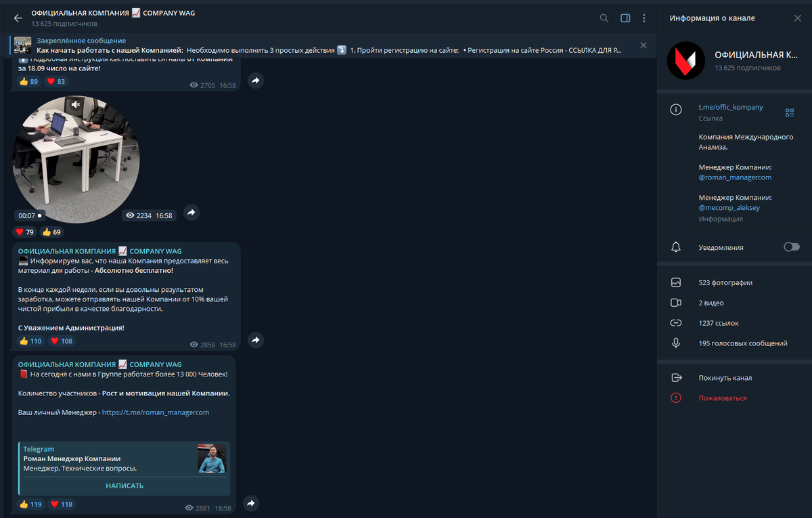The image size is (812, 518).
Task: Go back using the arrow in chat header
Action: pos(18,18)
